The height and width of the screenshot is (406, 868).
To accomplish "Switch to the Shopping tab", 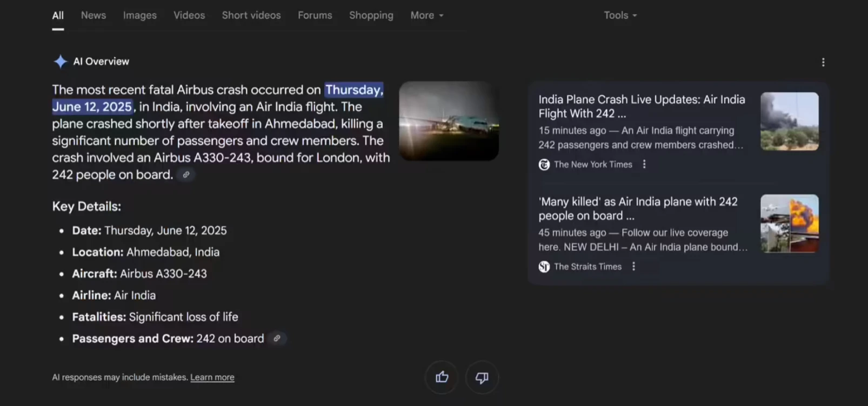I will [x=371, y=15].
